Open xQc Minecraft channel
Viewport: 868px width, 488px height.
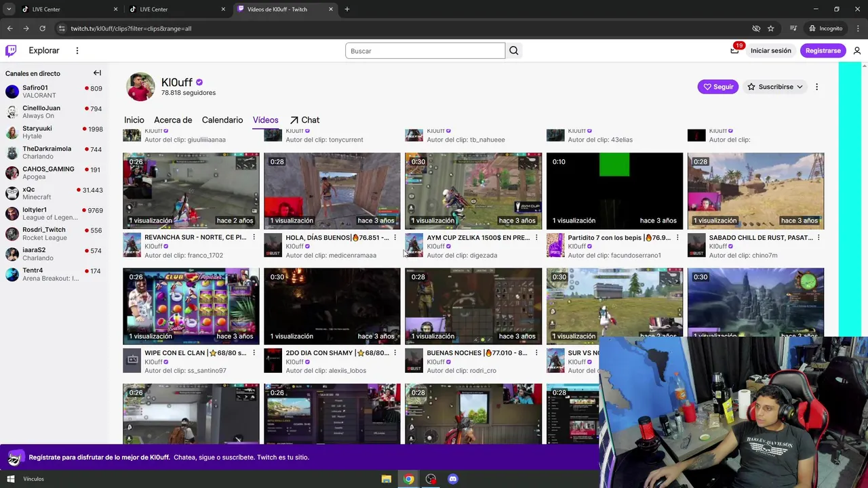[x=53, y=193]
